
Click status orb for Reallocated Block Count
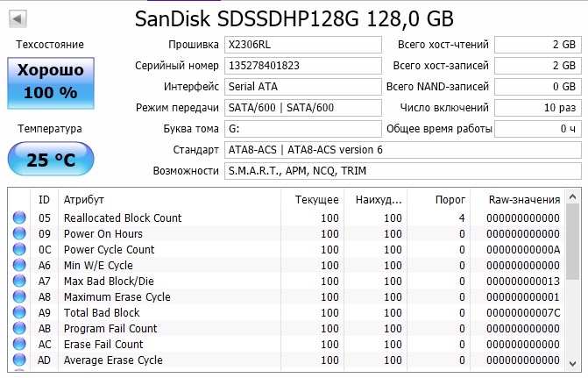[19, 218]
